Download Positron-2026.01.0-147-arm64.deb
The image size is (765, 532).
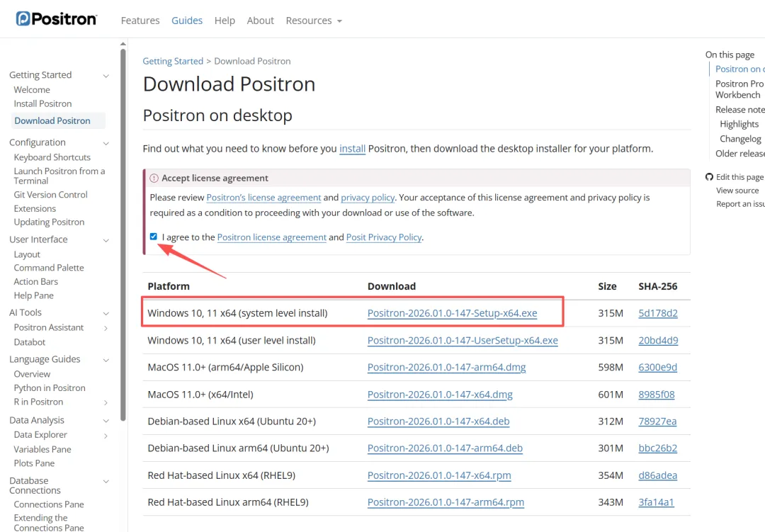point(445,448)
